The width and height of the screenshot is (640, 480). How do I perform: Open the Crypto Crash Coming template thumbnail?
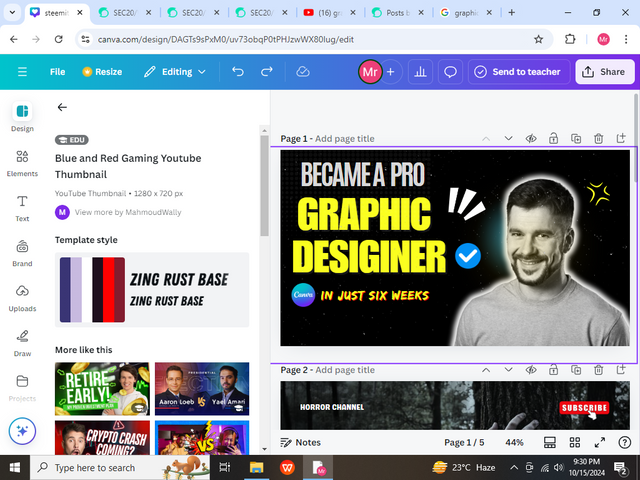click(102, 438)
